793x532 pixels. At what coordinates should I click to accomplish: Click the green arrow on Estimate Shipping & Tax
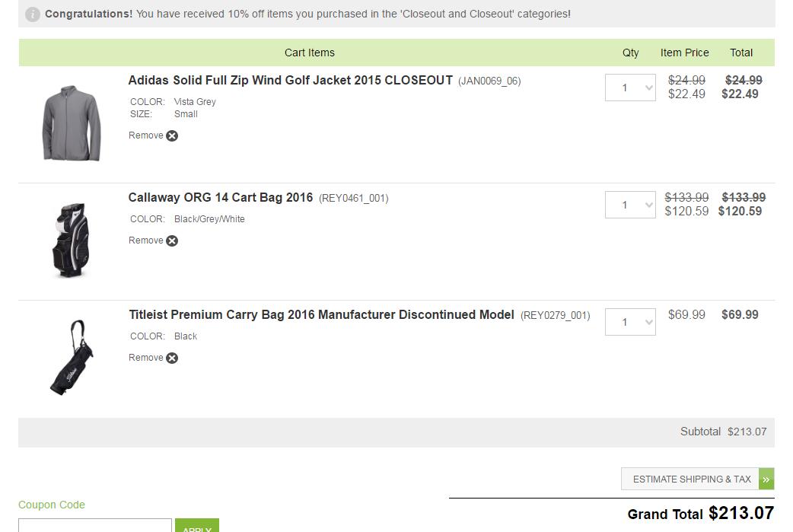point(766,479)
